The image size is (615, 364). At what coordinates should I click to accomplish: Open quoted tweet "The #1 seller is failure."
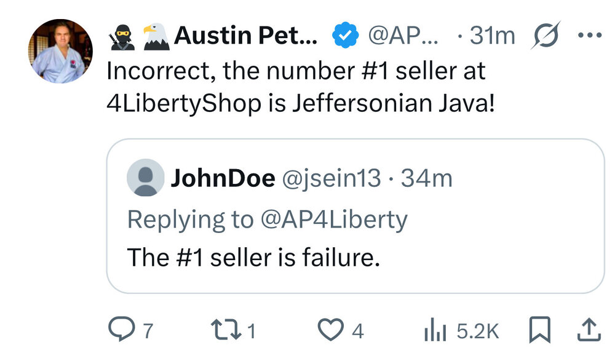(x=253, y=257)
